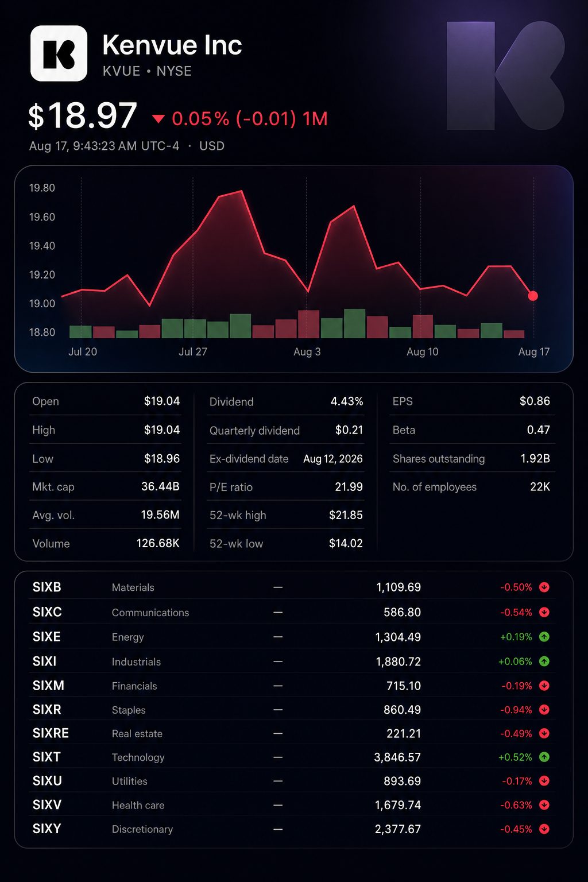Open the SIXV ticker
Screen dimensions: 588x882
[47, 805]
